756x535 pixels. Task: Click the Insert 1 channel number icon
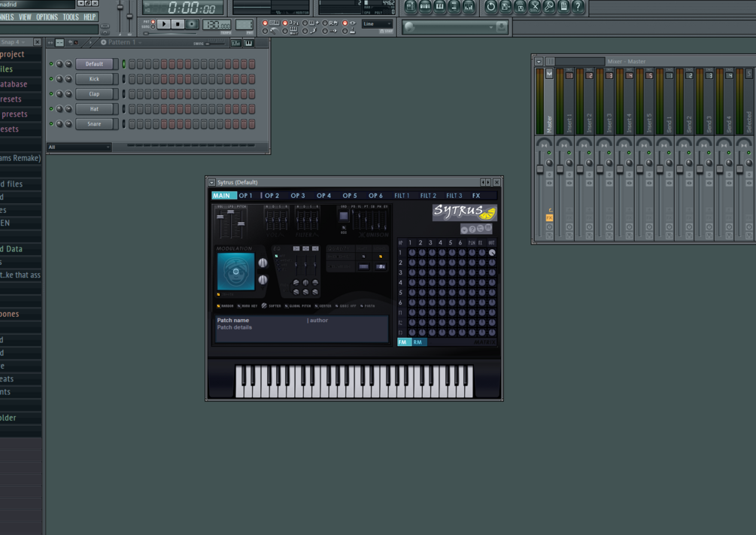[569, 75]
